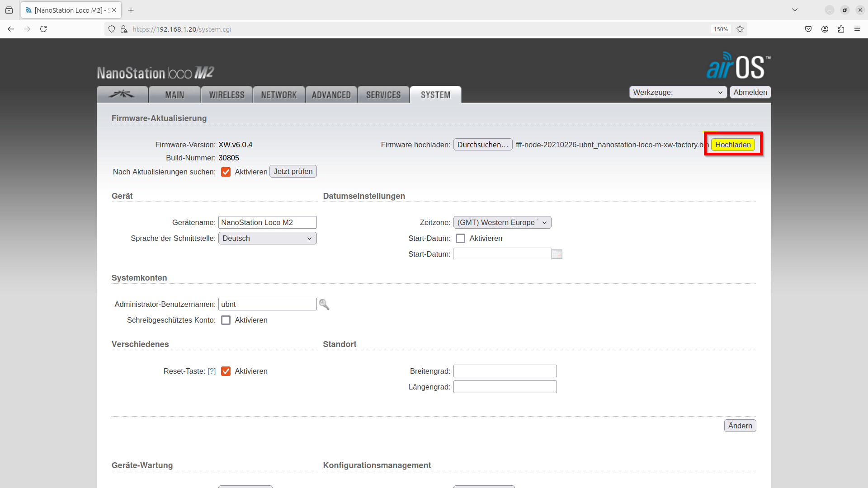Open Firefox extensions icon
Screen dimensions: 868x488
[841, 29]
